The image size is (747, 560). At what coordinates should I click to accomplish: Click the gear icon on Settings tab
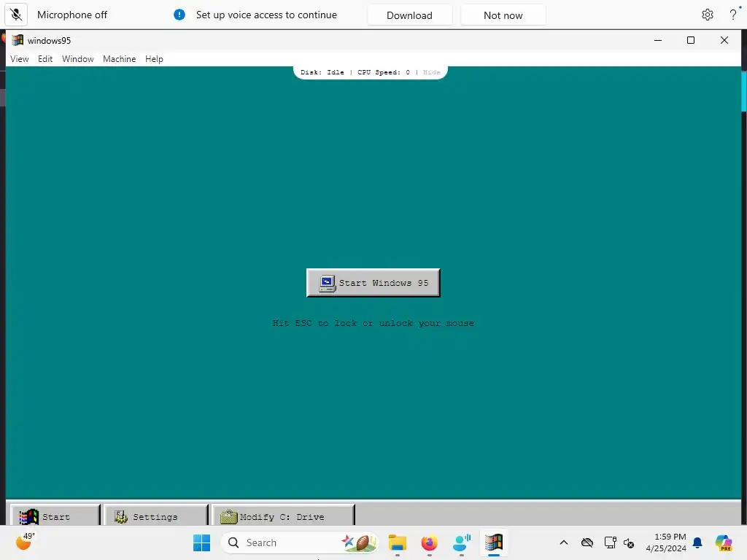pyautogui.click(x=120, y=517)
